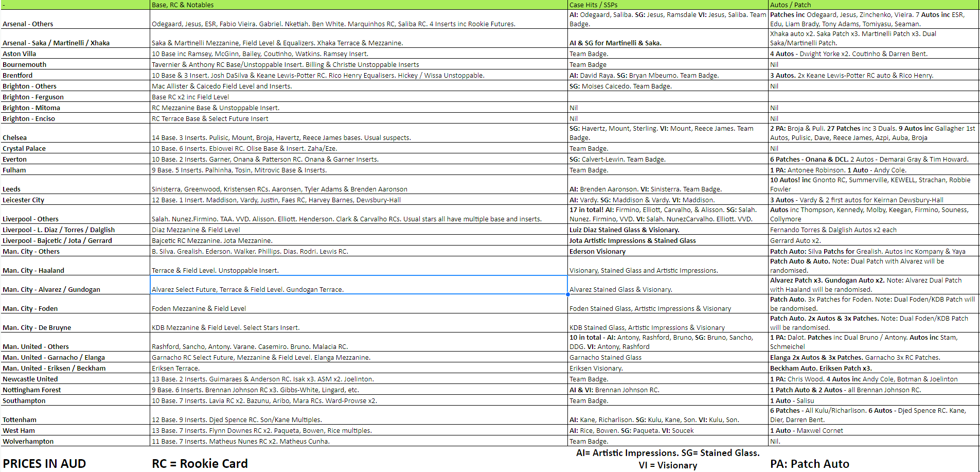Select the 'Aston Villa' row label
Screen dimensions: 980x472
(75, 54)
